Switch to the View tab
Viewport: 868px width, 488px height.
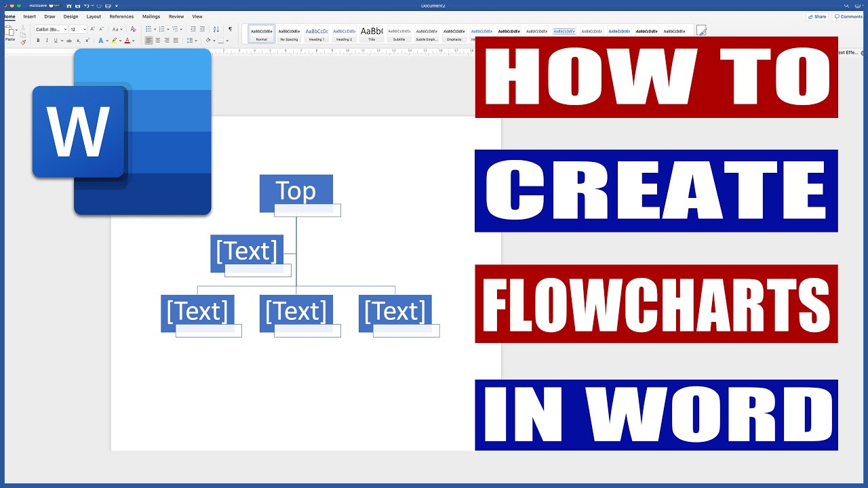197,16
